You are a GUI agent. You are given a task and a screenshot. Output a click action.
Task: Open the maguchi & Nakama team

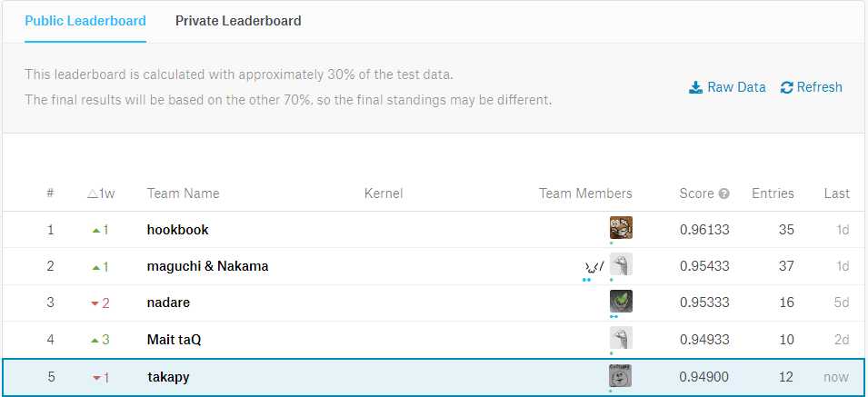click(207, 266)
